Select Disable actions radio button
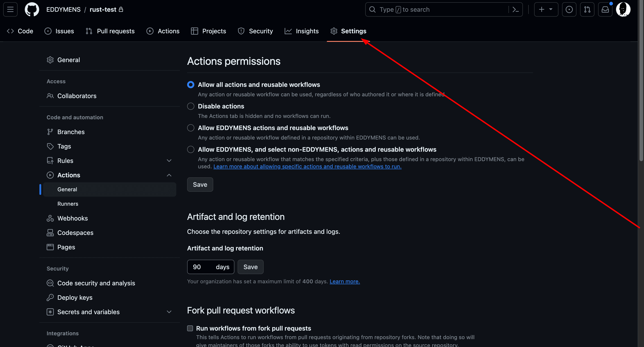Image resolution: width=644 pixels, height=347 pixels. point(191,106)
